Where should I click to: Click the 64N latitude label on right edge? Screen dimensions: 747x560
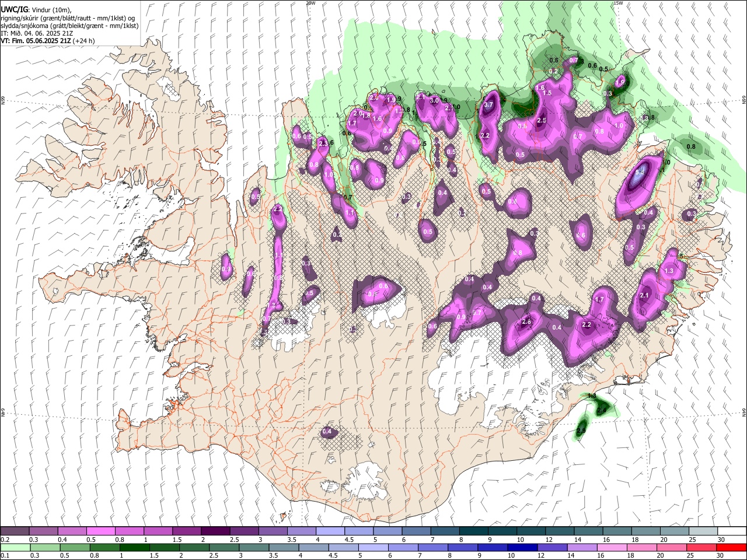point(744,412)
